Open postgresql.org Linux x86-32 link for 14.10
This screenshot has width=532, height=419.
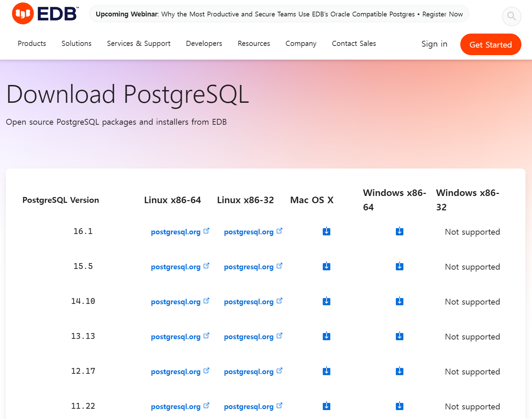(x=253, y=302)
